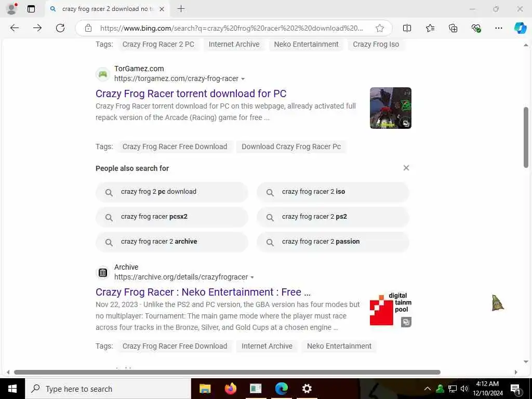Expand the torgamez.com URL dropdown arrow
This screenshot has height=399, width=532.
[243, 79]
